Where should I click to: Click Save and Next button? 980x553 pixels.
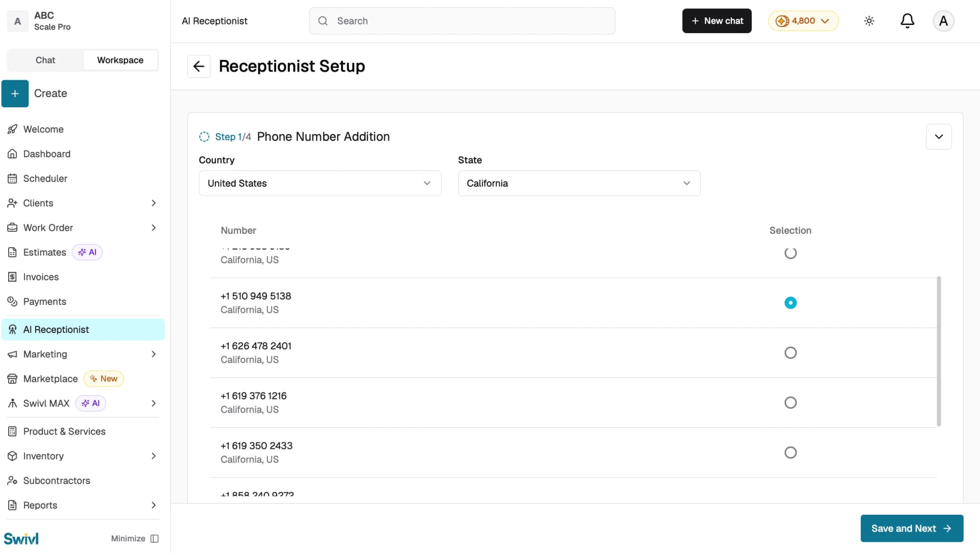(x=912, y=528)
